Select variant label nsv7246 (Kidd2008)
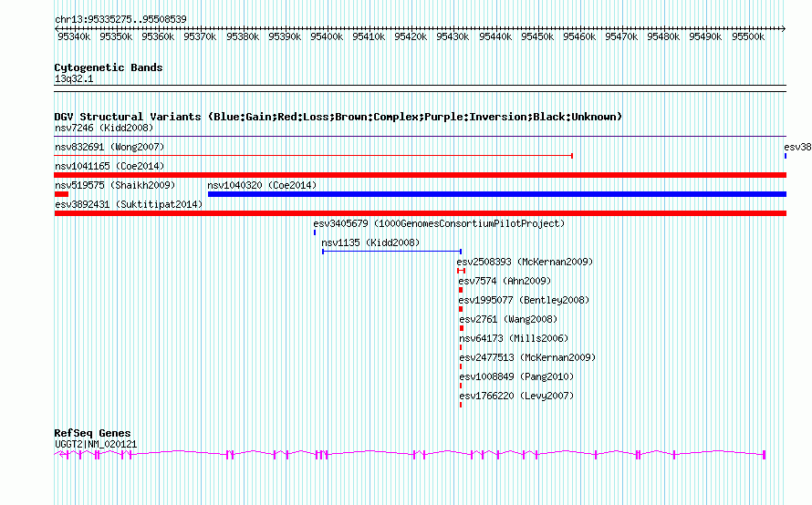This screenshot has height=505, width=812. 104,128
